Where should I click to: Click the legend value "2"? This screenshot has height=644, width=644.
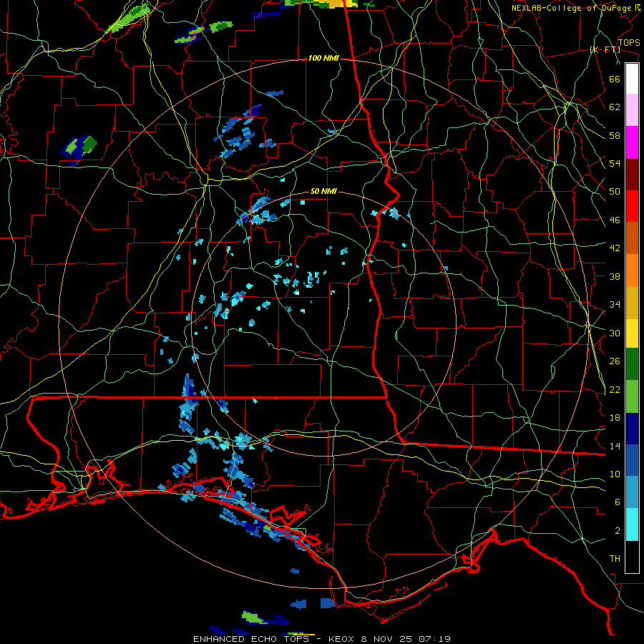point(618,531)
